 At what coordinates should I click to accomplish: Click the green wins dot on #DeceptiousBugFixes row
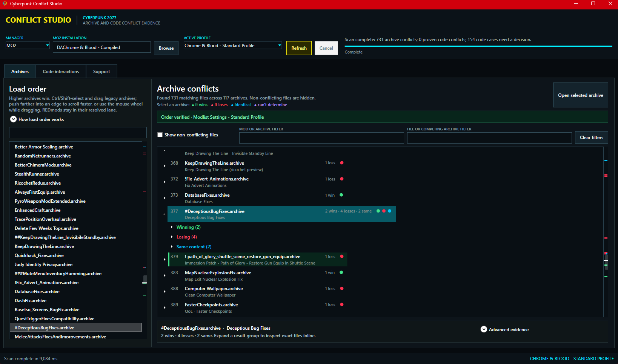pyautogui.click(x=378, y=211)
